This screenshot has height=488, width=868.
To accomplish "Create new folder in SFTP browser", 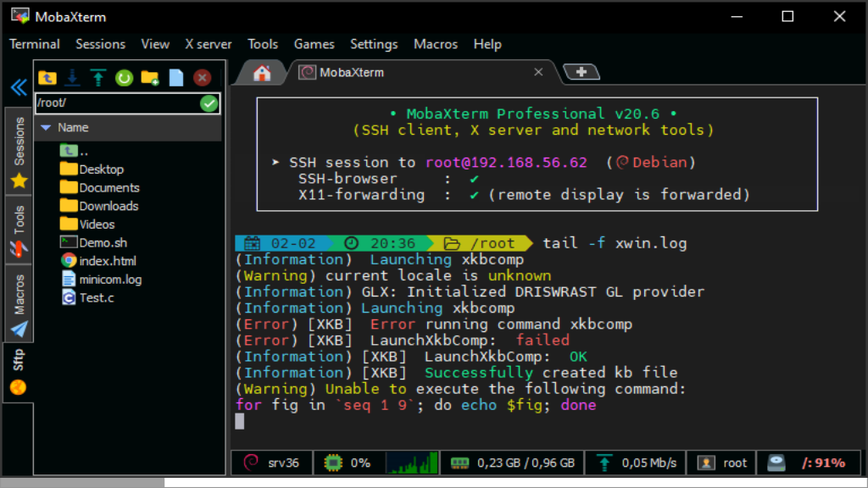I will 150,78.
